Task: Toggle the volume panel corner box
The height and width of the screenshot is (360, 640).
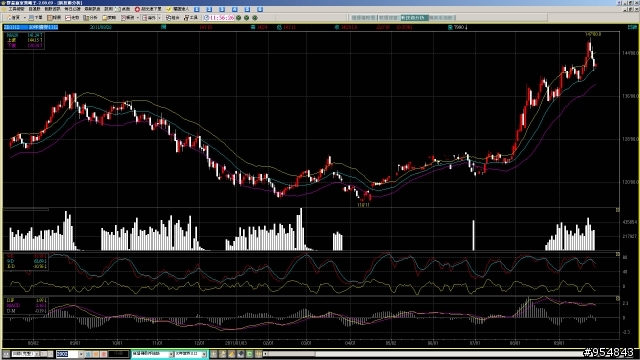Action: click(x=618, y=210)
